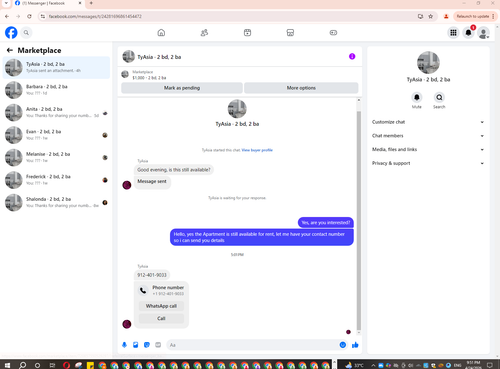Open the Gaming tab
This screenshot has height=369, width=500.
point(333,33)
